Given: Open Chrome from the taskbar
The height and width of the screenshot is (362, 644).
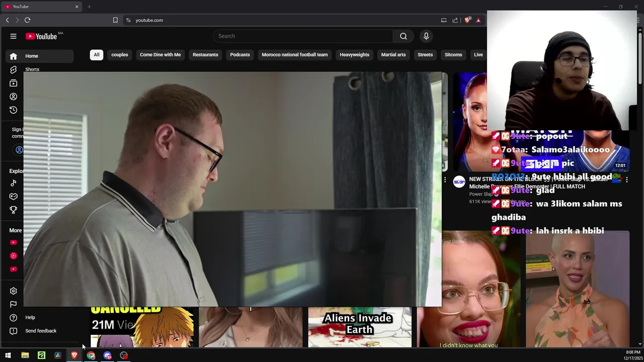Looking at the screenshot, I should tap(91, 355).
